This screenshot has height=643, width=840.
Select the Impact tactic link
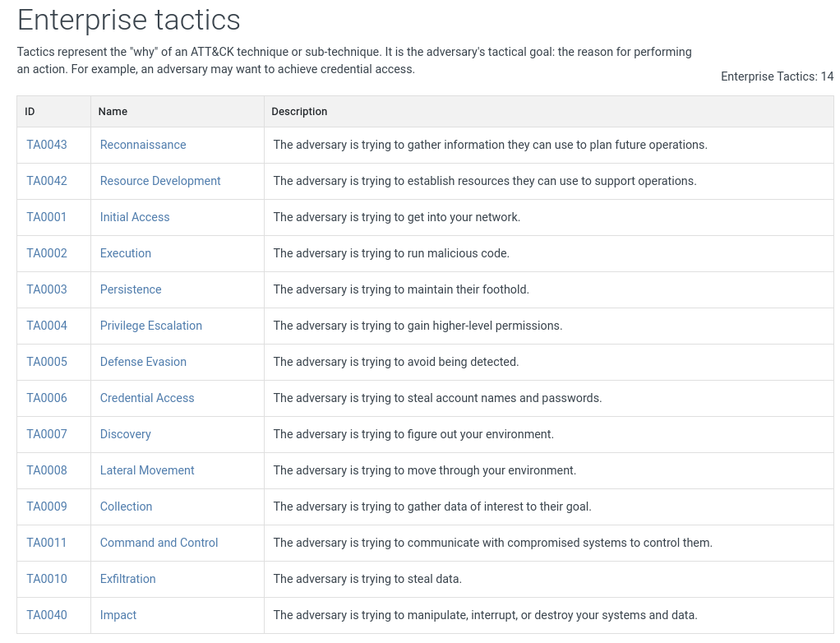pyautogui.click(x=118, y=615)
